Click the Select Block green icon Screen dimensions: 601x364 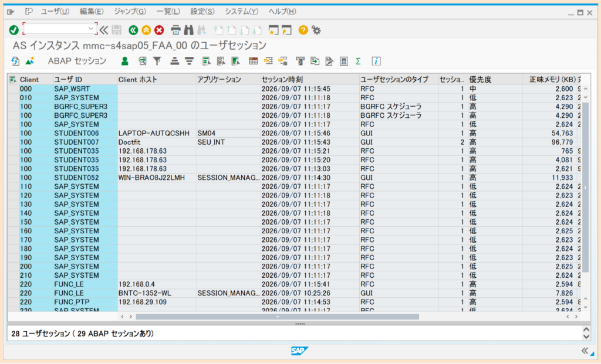(x=236, y=61)
